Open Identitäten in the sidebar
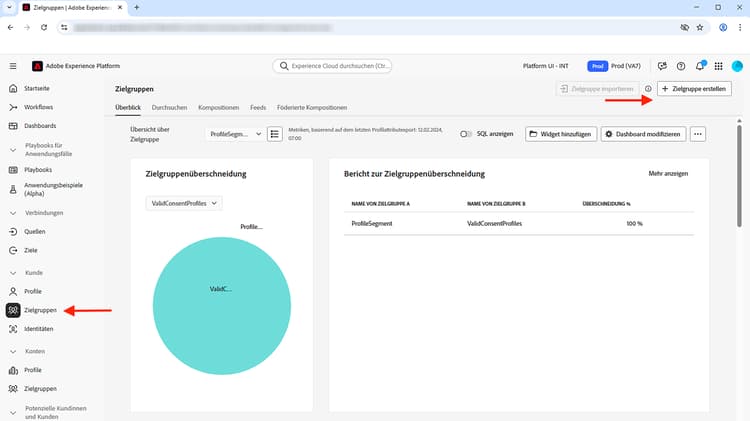750x421 pixels. pyautogui.click(x=38, y=329)
